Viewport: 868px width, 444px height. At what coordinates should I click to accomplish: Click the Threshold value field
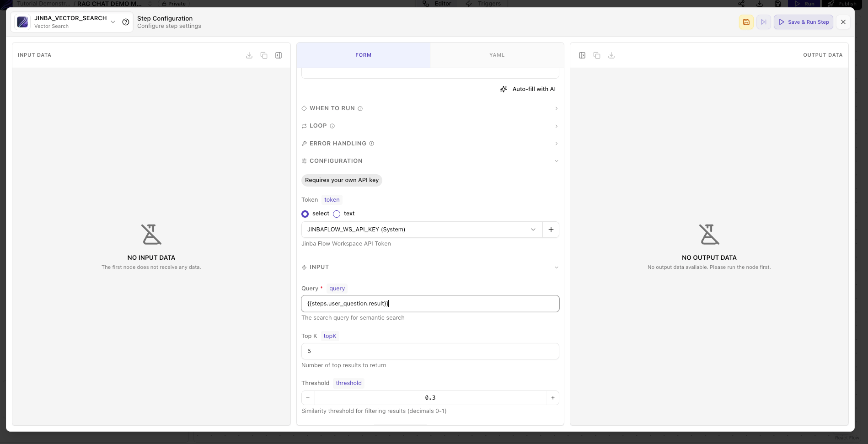(430, 398)
